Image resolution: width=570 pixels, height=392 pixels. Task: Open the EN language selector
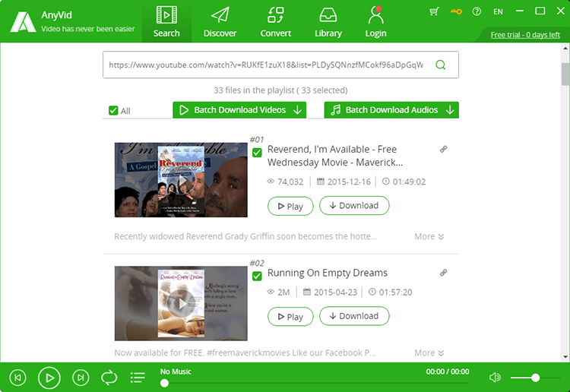(498, 11)
